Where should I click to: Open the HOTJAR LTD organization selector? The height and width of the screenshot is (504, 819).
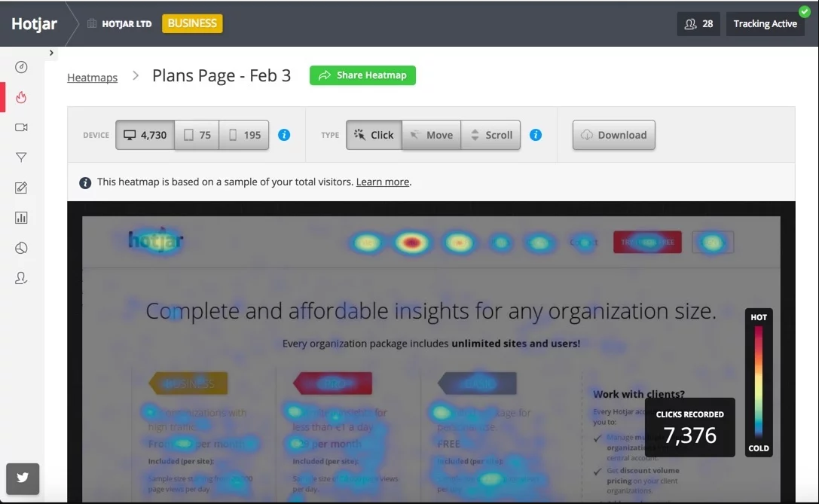120,23
